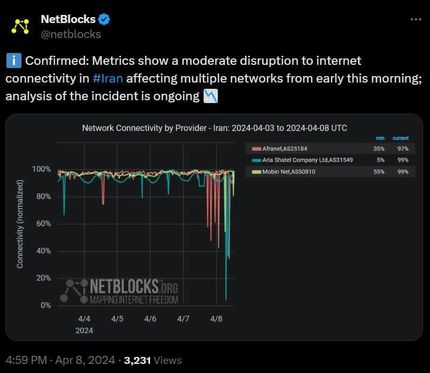
Task: Click the teal Aria Shatel legend swatch
Action: click(257, 160)
